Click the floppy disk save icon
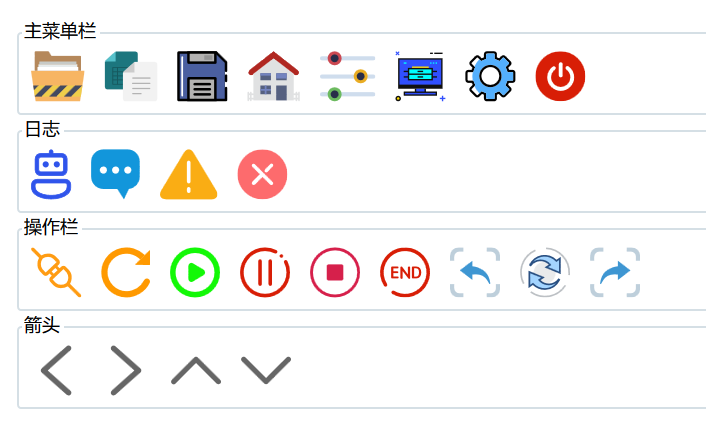 (202, 76)
